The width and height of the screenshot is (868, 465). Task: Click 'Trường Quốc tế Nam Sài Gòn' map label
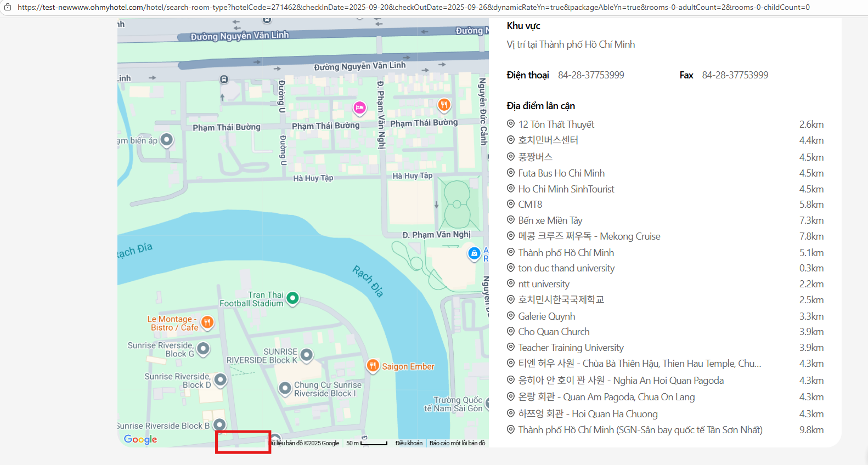pyautogui.click(x=453, y=404)
